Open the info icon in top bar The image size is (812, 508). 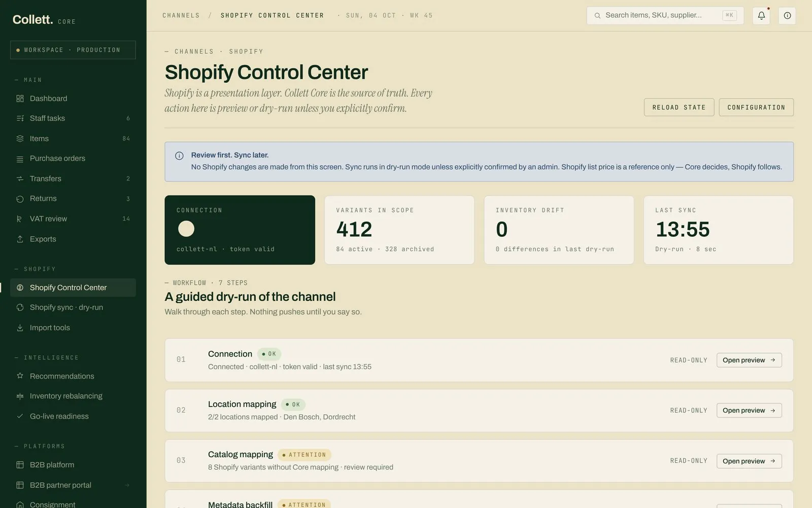787,16
